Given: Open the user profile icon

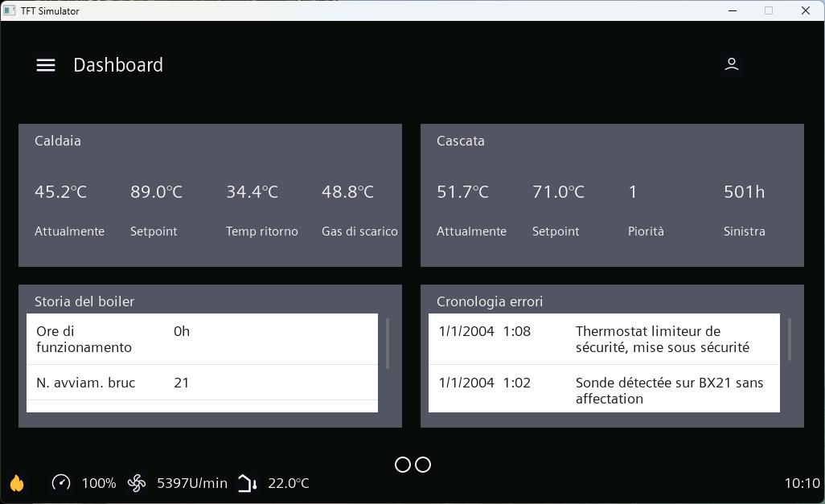Looking at the screenshot, I should pyautogui.click(x=732, y=65).
